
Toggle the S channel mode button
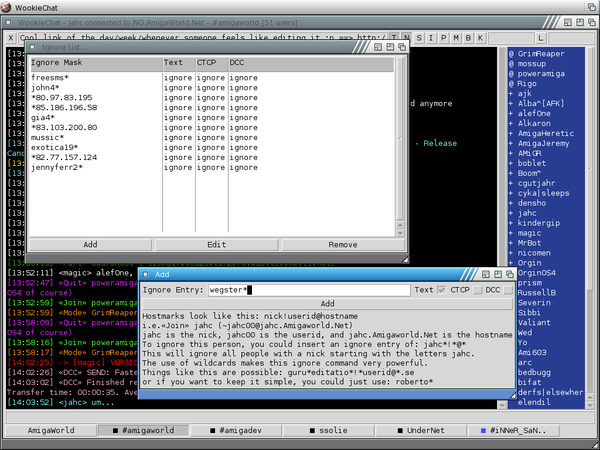click(418, 38)
